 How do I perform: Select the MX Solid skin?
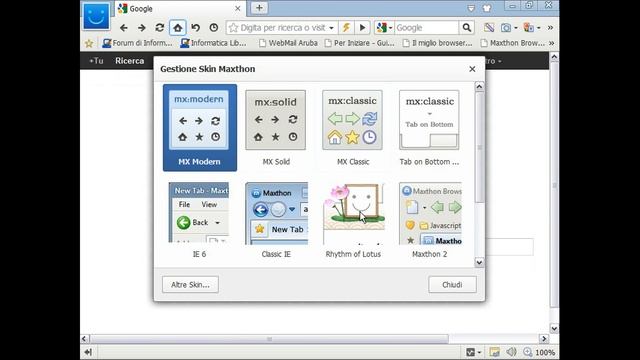(x=276, y=128)
